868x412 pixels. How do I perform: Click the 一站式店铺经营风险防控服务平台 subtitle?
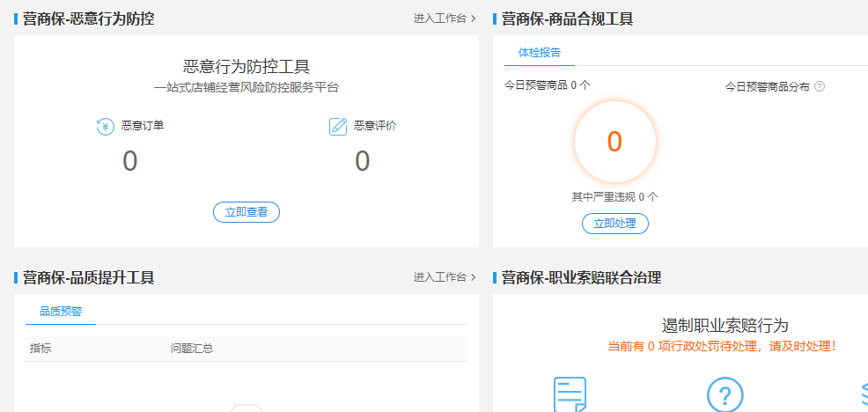point(246,87)
